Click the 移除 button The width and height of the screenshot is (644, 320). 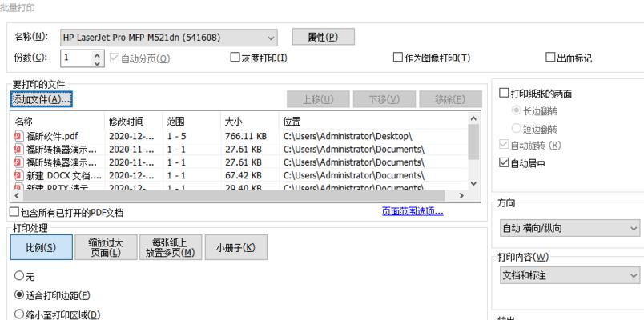pyautogui.click(x=450, y=99)
